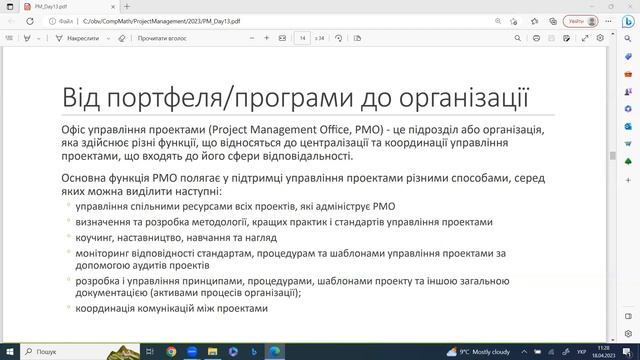The image size is (640, 360).
Task: Switch to the PM_Day13.pdf tab
Action: coord(69,7)
